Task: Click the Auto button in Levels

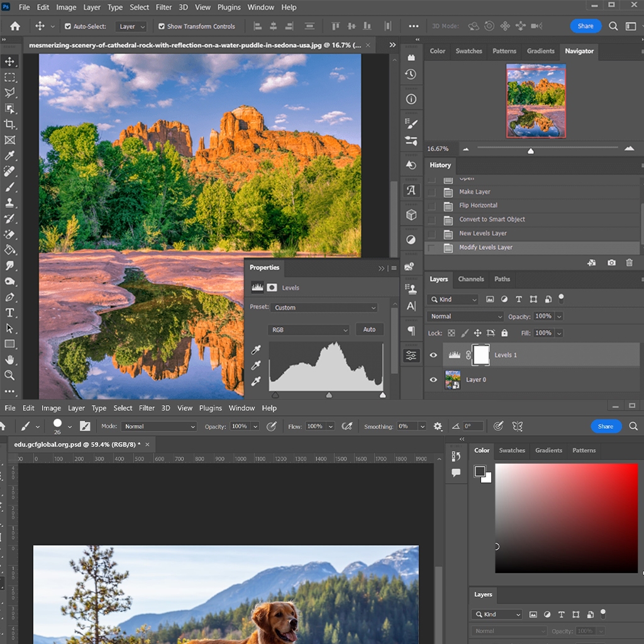Action: click(x=369, y=330)
